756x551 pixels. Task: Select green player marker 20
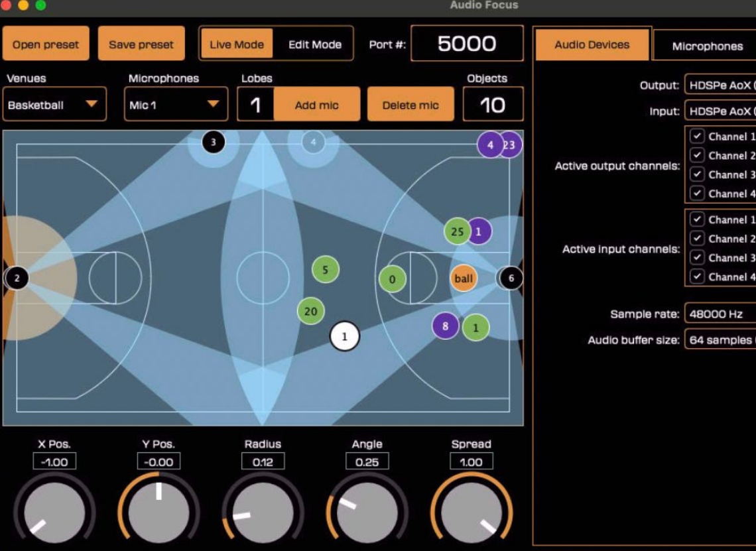tap(310, 311)
